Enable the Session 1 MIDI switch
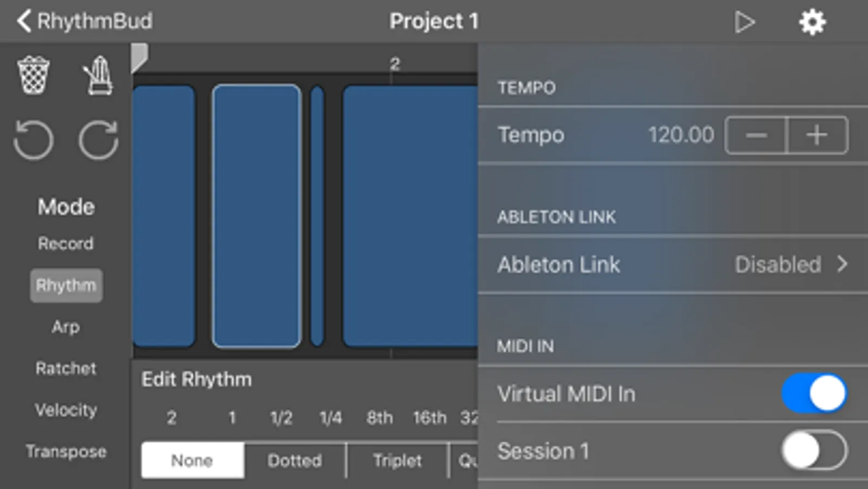Image resolution: width=868 pixels, height=489 pixels. click(x=814, y=450)
